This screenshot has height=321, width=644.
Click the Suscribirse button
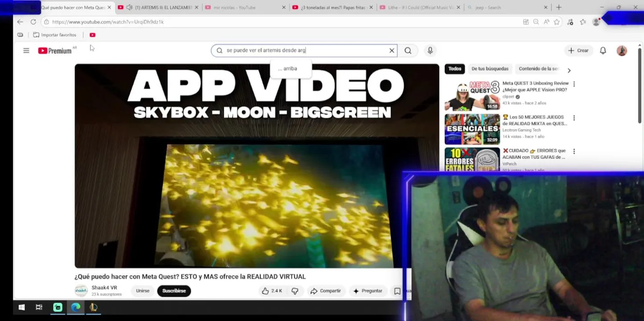pos(174,291)
